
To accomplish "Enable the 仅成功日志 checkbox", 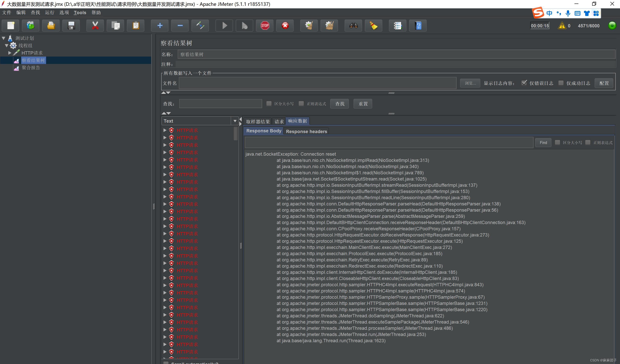I will pos(561,83).
